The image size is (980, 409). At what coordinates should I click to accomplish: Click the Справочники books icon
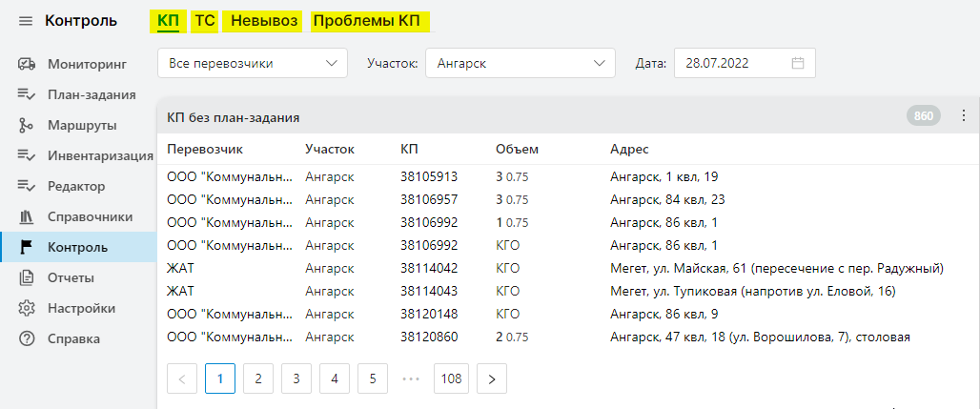[x=27, y=216]
